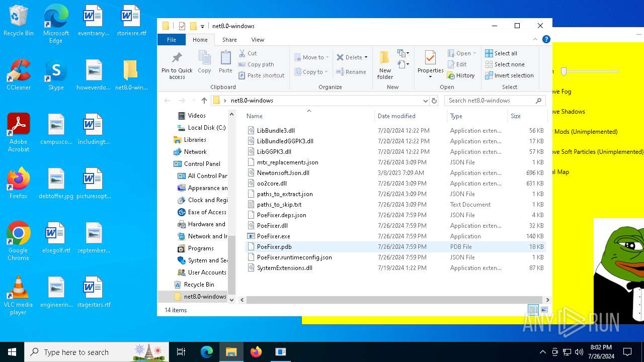Switch to large icons view button
The width and height of the screenshot is (644, 362).
click(x=544, y=310)
